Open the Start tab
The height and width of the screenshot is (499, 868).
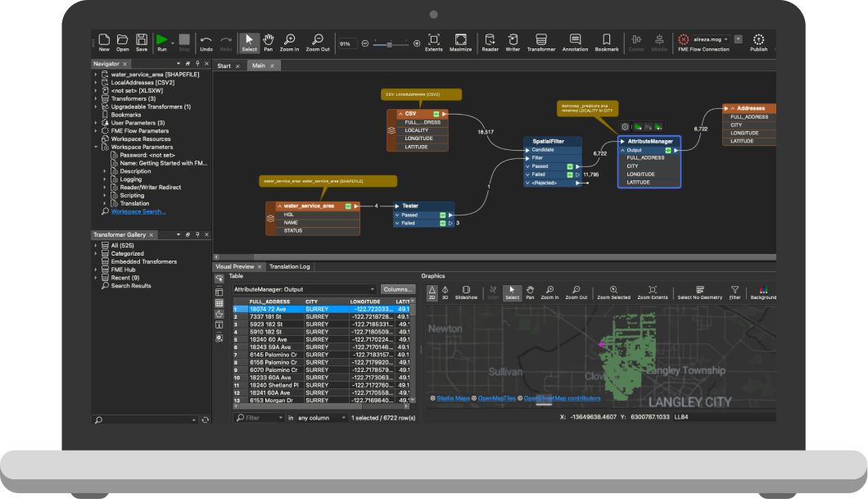(223, 66)
